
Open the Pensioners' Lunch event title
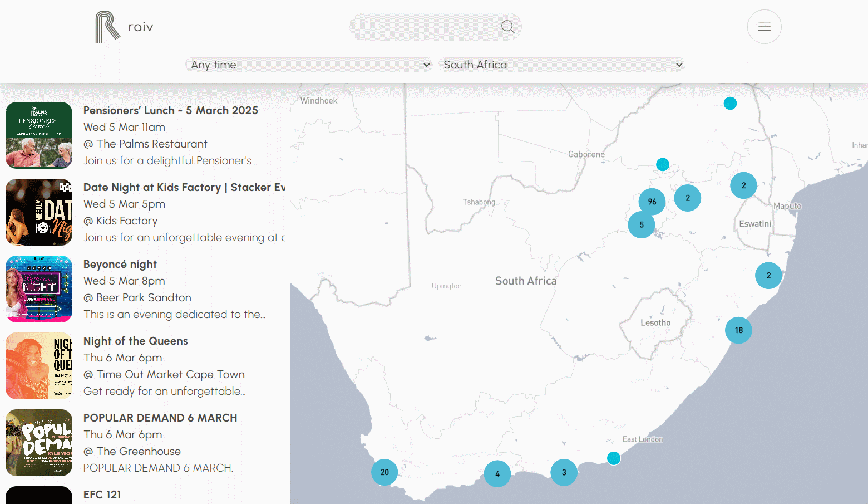(x=170, y=110)
